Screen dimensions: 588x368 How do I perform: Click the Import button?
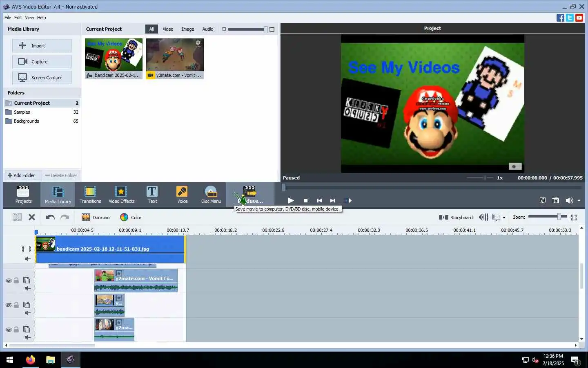(x=42, y=46)
